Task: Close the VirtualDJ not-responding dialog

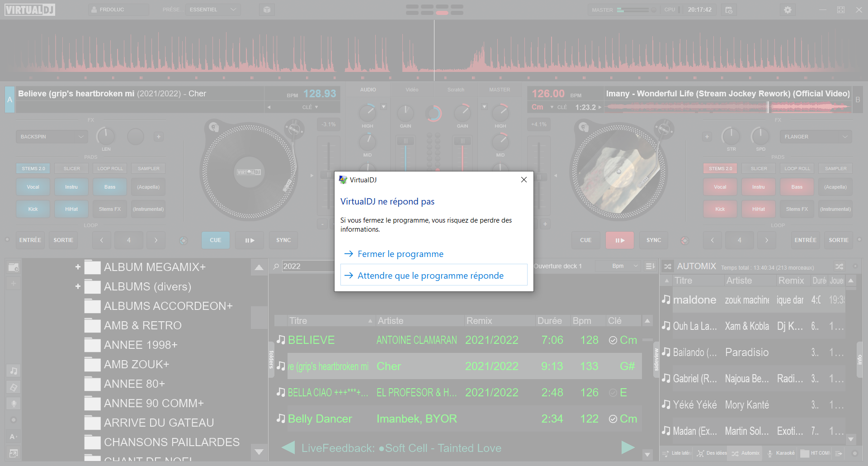Action: click(x=524, y=180)
